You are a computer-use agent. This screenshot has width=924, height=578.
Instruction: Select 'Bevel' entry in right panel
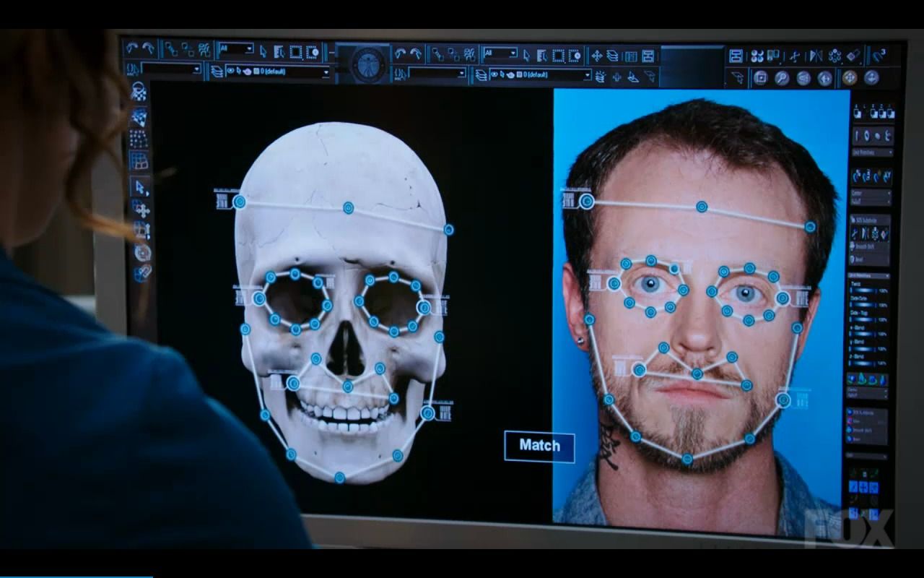(859, 259)
